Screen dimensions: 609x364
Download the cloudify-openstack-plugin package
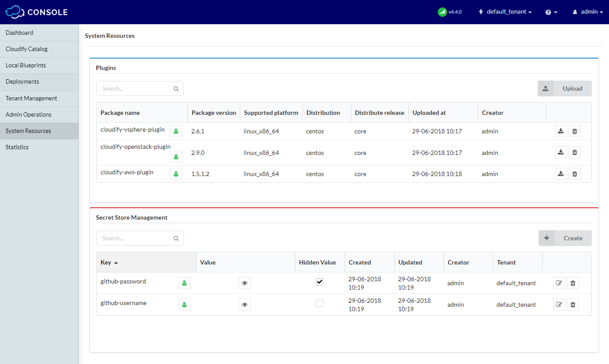tap(561, 152)
